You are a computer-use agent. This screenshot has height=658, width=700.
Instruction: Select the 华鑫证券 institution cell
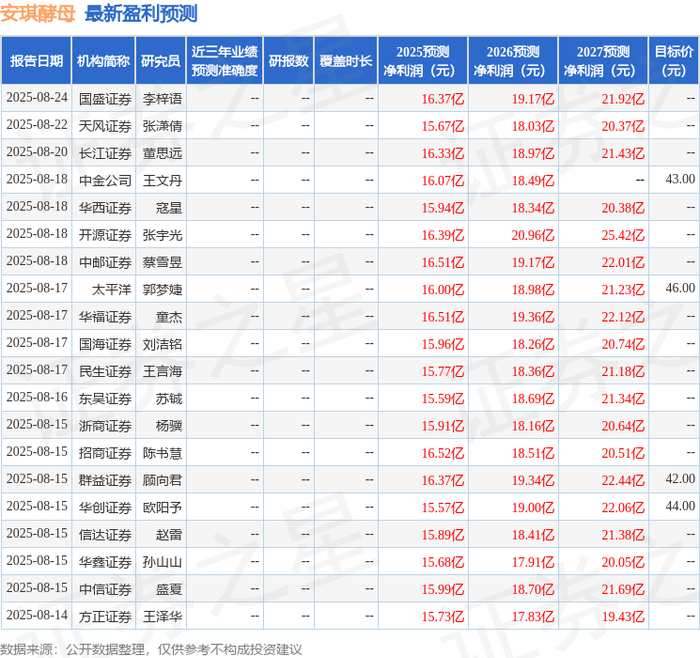coord(105,562)
